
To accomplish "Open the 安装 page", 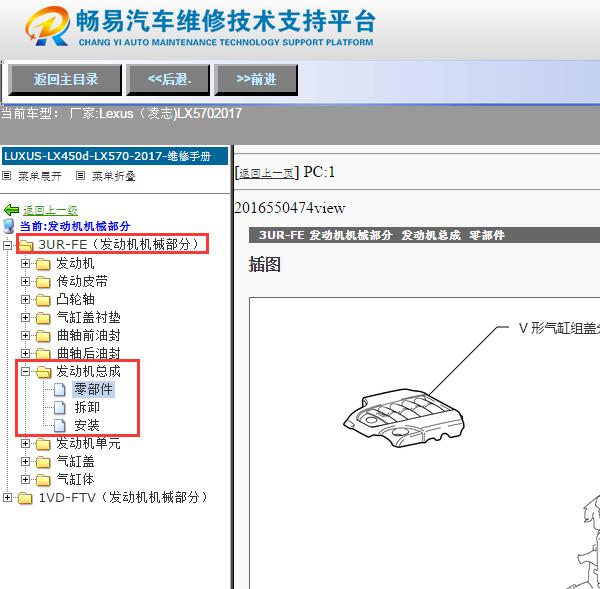I will 87,425.
